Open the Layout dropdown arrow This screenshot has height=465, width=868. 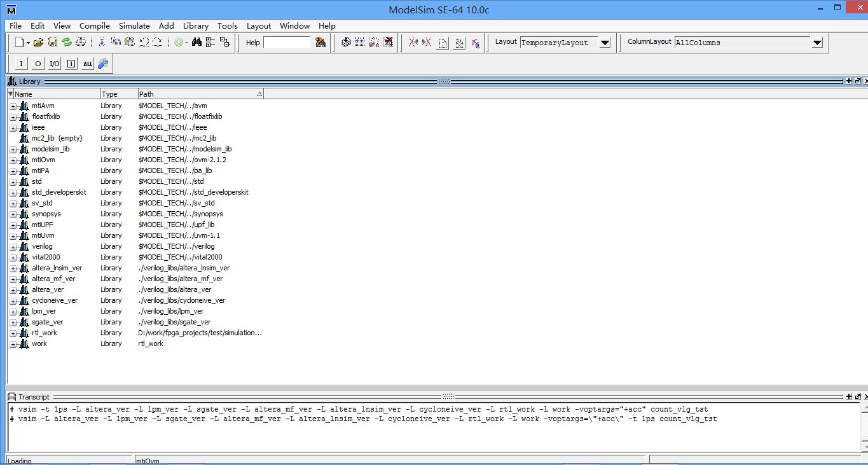[x=605, y=43]
